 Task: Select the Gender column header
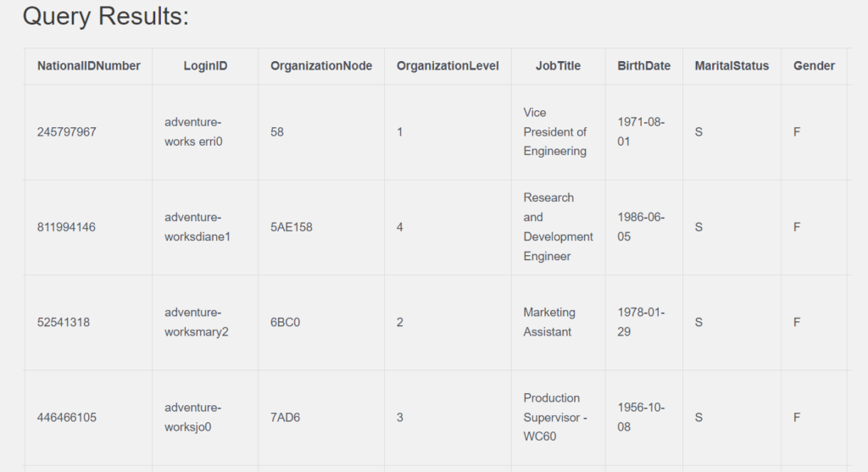tap(814, 66)
